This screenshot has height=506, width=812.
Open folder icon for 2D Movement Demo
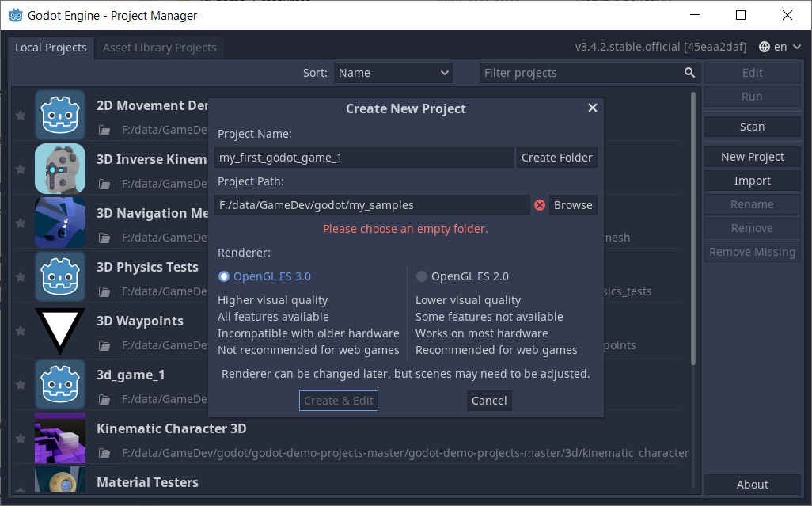click(x=104, y=130)
